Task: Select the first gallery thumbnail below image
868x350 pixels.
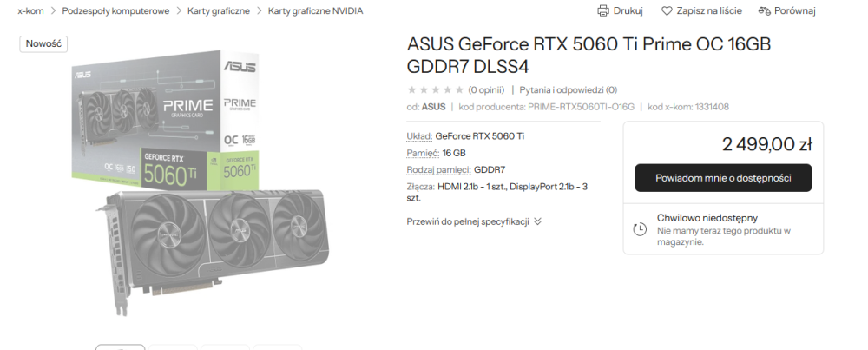Action: tap(120, 347)
